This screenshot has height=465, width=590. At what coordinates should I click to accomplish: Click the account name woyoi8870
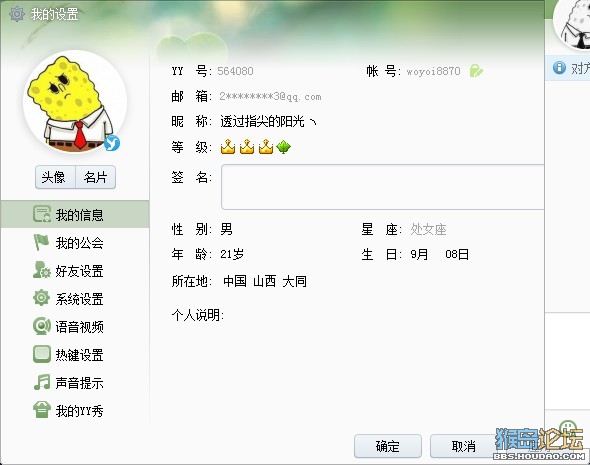433,71
